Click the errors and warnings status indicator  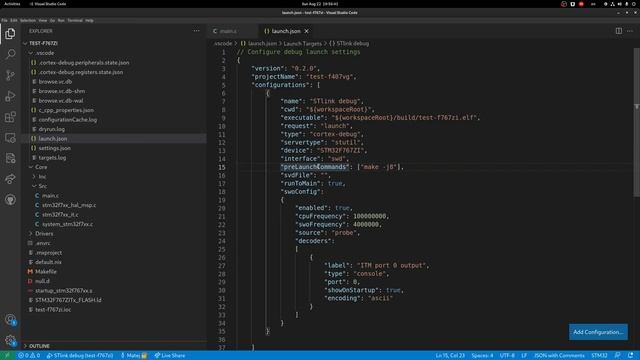[29, 356]
